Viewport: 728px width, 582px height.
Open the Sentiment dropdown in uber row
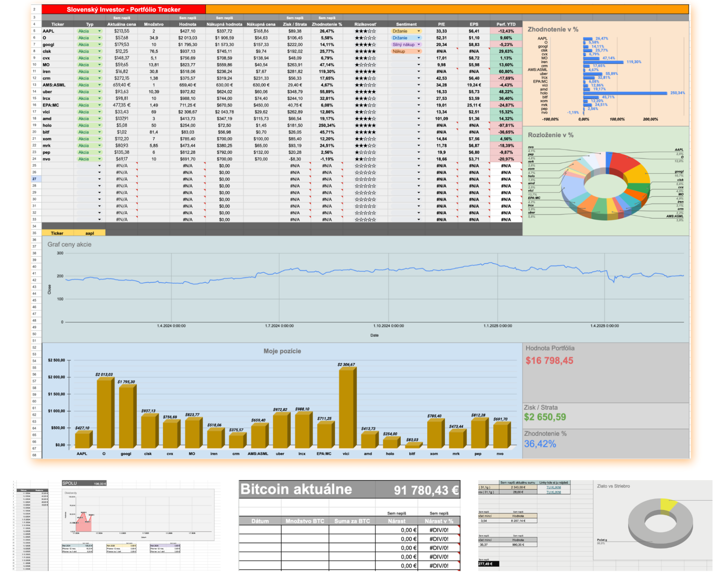tap(419, 92)
